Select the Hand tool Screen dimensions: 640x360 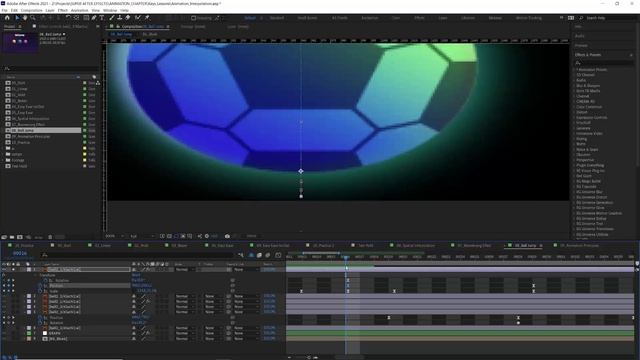pos(25,18)
